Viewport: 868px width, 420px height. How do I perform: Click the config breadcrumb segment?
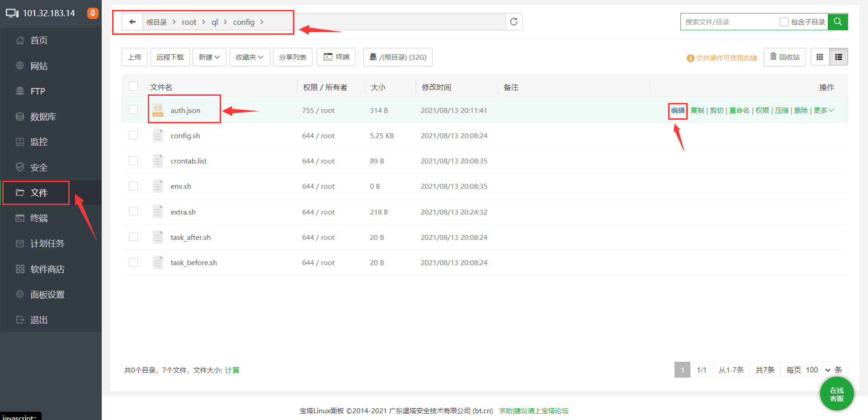point(244,22)
